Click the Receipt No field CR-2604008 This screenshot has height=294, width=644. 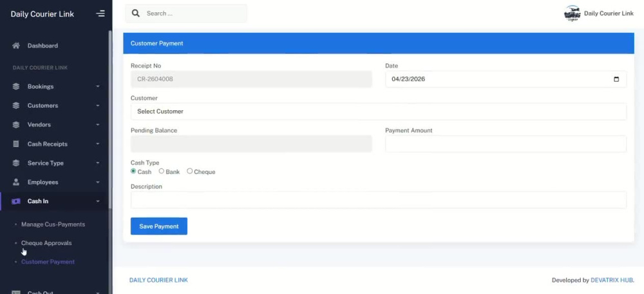click(x=251, y=79)
